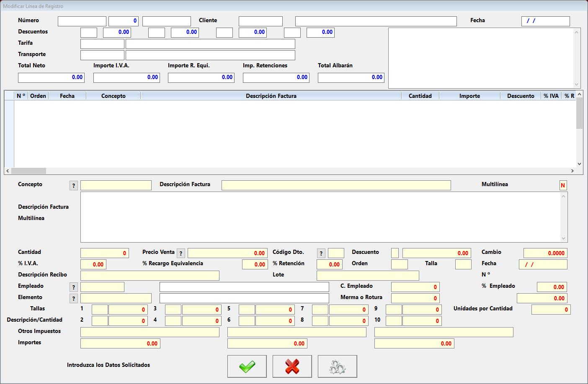
Task: Focus the Lote input field
Action: point(368,276)
